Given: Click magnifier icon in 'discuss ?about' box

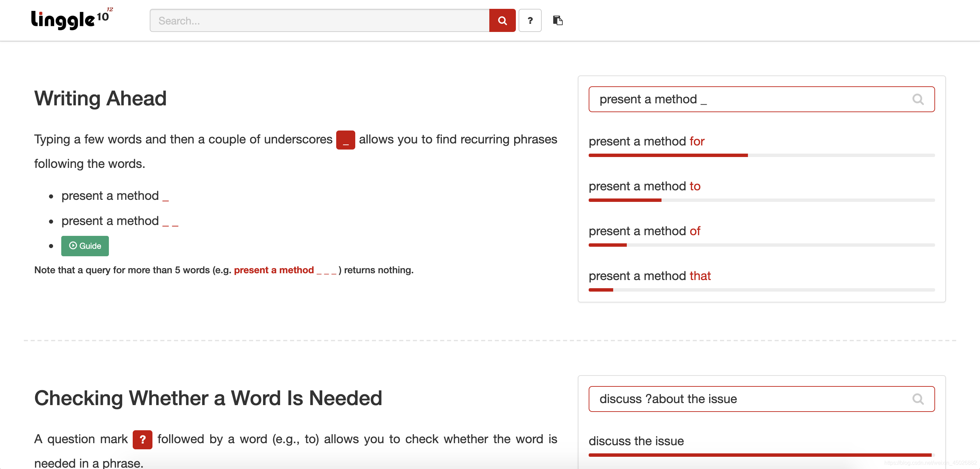Looking at the screenshot, I should pos(918,399).
